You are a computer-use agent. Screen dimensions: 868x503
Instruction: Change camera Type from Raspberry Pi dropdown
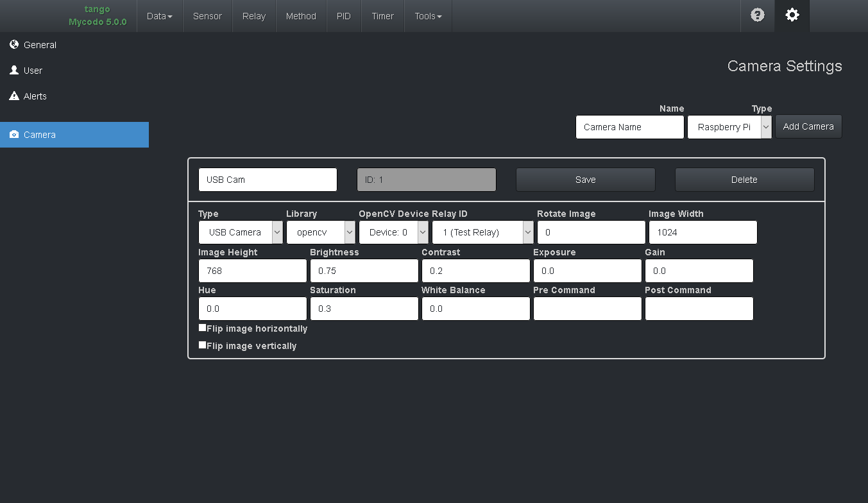pos(729,126)
